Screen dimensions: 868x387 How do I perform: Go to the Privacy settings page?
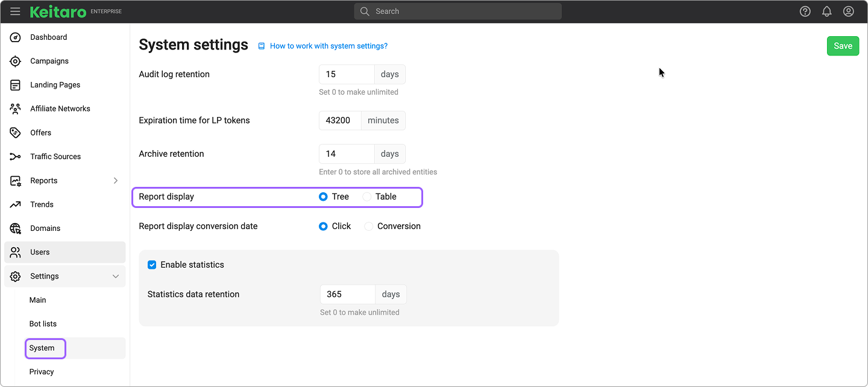(x=42, y=372)
